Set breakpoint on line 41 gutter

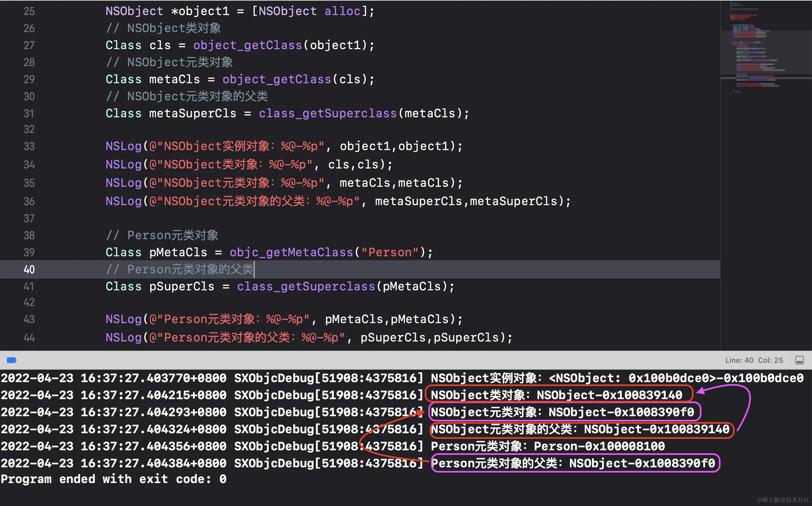coord(29,286)
